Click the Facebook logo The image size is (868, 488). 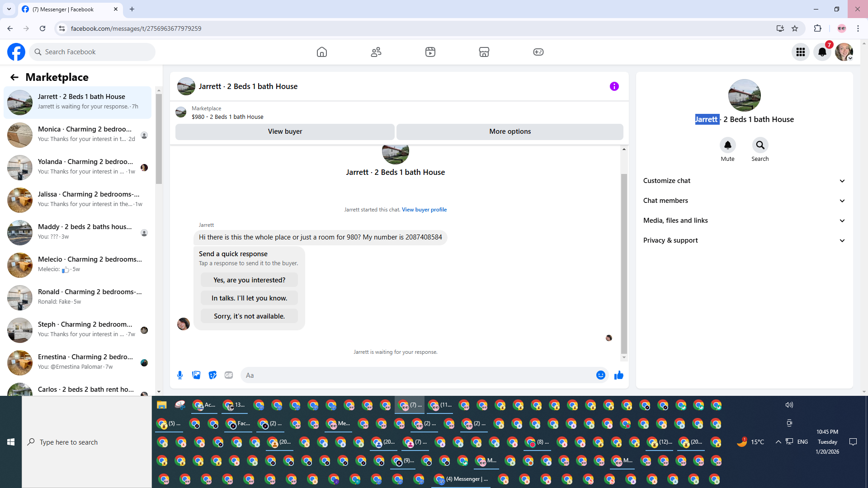(16, 52)
